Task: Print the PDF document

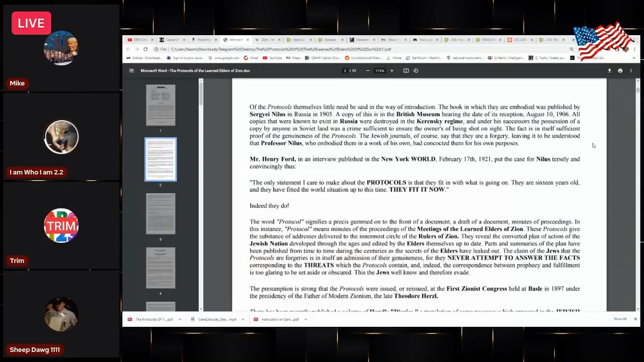Action: point(620,70)
